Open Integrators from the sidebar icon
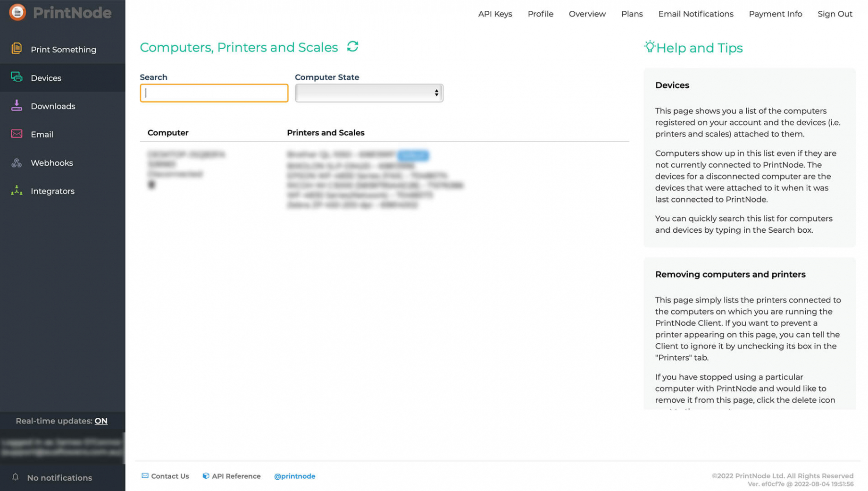Screen dimensions: 868x491 click(x=17, y=191)
